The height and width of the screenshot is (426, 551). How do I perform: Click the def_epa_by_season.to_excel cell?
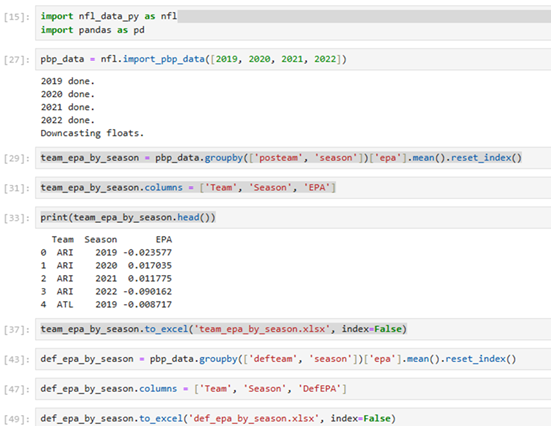(x=293, y=418)
